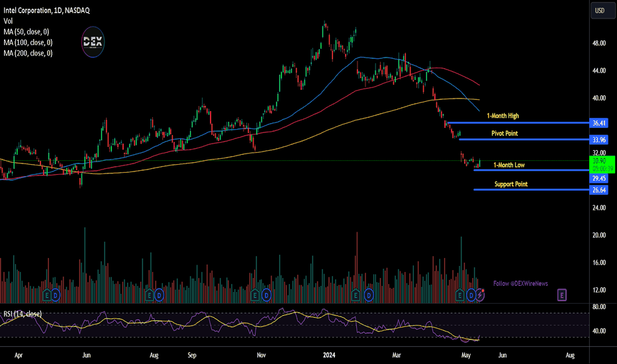This screenshot has width=617, height=364.
Task: Click the RSI (14, close) legend label
Action: (23, 314)
